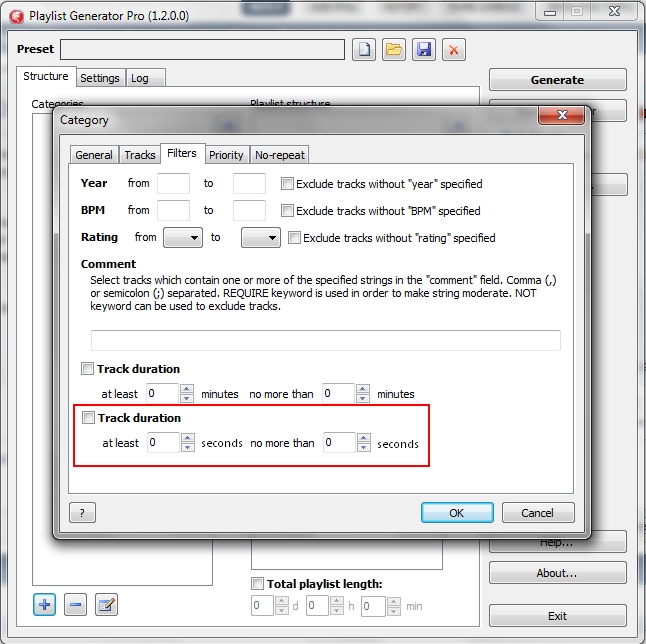Viewport: 646px width, 644px height.
Task: Click no more than minutes value field
Action: pyautogui.click(x=338, y=393)
